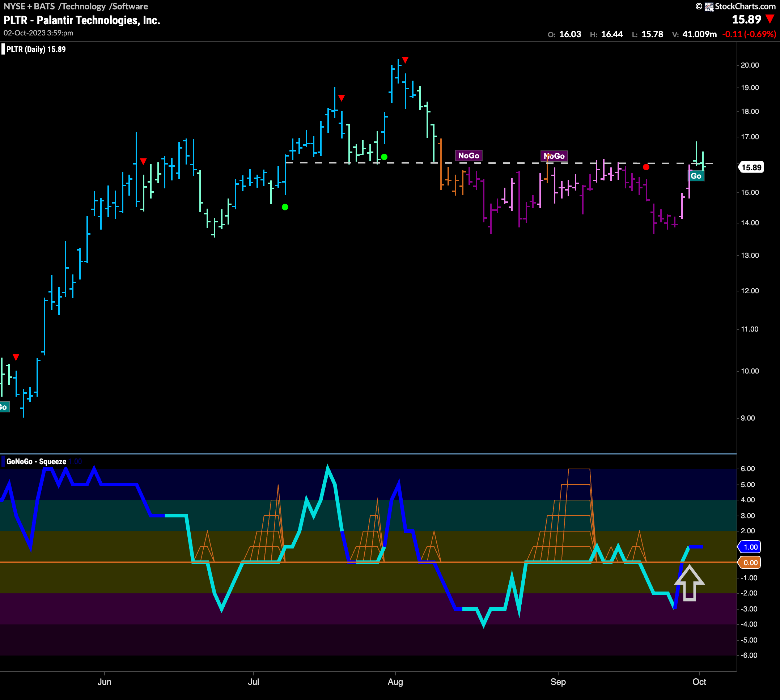This screenshot has width=780, height=700.
Task: Click the faint 1.00 after GoNoGo - Squeeze
Action: click(x=75, y=461)
